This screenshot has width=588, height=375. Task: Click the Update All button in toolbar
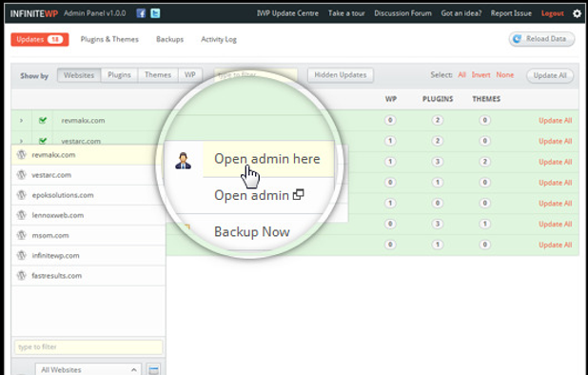point(550,75)
